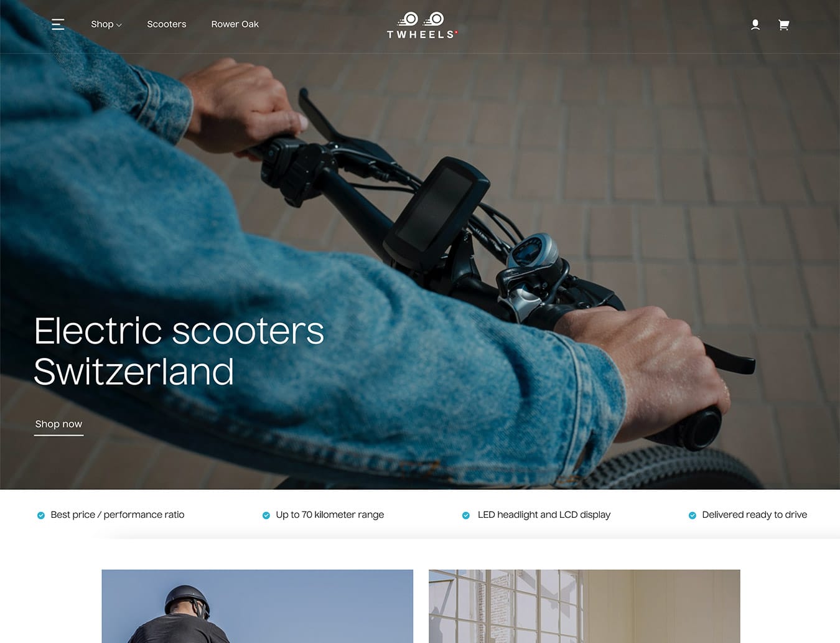Viewport: 840px width, 643px height.
Task: Click checkmark icon beside Delivered ready to drive
Action: (x=693, y=515)
